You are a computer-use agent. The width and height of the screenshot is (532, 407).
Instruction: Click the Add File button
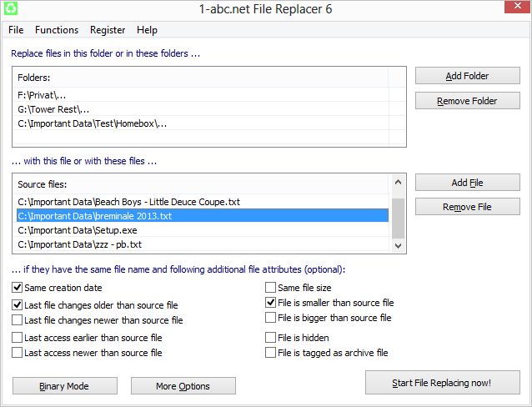click(x=467, y=183)
